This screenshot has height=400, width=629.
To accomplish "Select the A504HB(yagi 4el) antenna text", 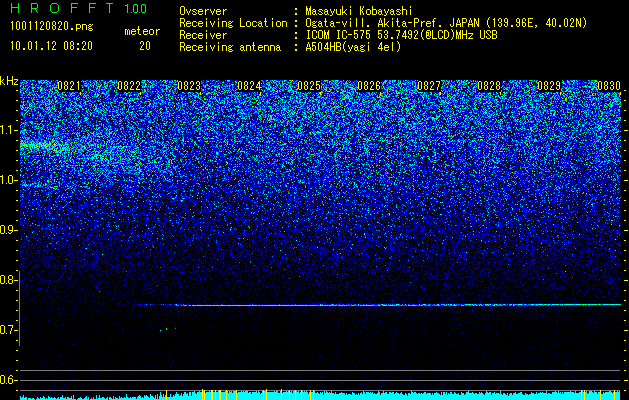I will point(353,47).
